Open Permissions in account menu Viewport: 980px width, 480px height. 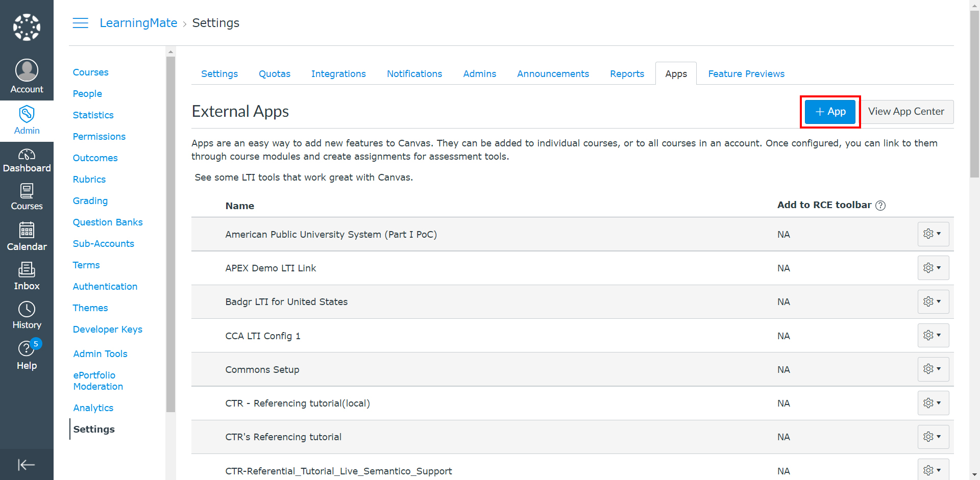point(99,137)
